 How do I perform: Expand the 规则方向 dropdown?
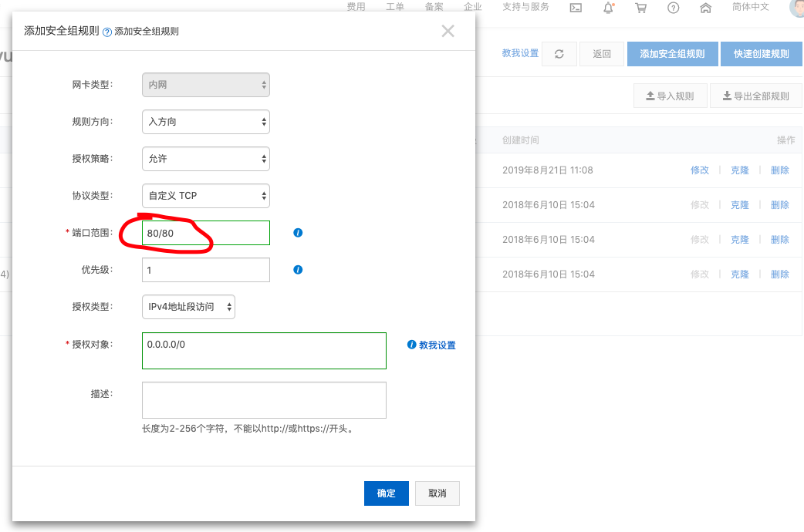point(205,122)
